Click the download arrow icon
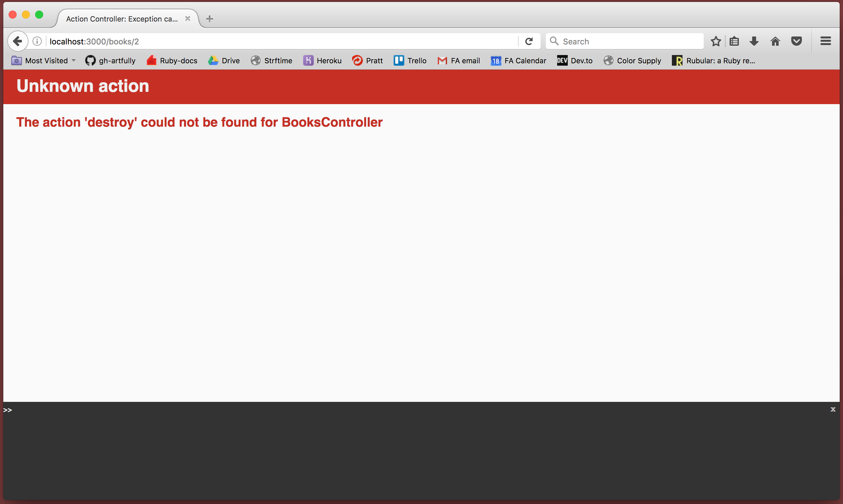The height and width of the screenshot is (504, 843). click(754, 41)
